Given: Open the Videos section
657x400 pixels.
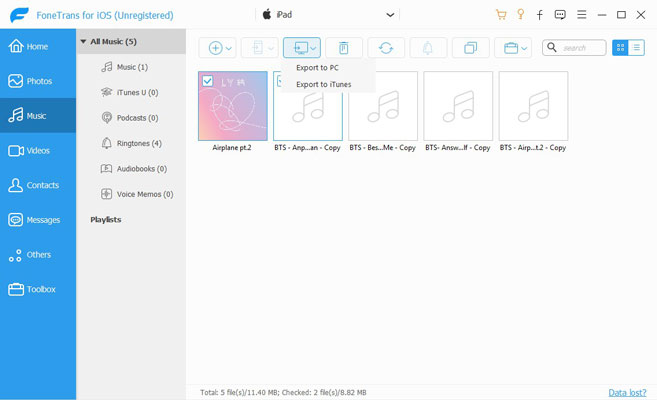Looking at the screenshot, I should click(x=38, y=150).
